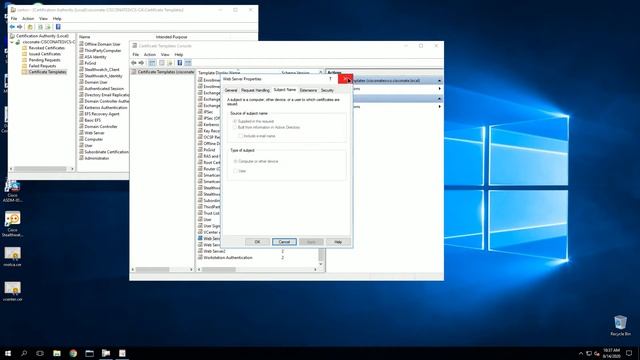
Task: Select 'Kerberos Authentication' in CA template list
Action: [106, 107]
